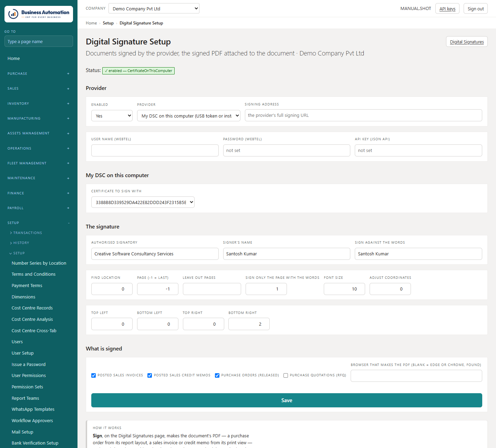This screenshot has height=448, width=496.
Task: Expand the History subsection
Action: [x=20, y=243]
